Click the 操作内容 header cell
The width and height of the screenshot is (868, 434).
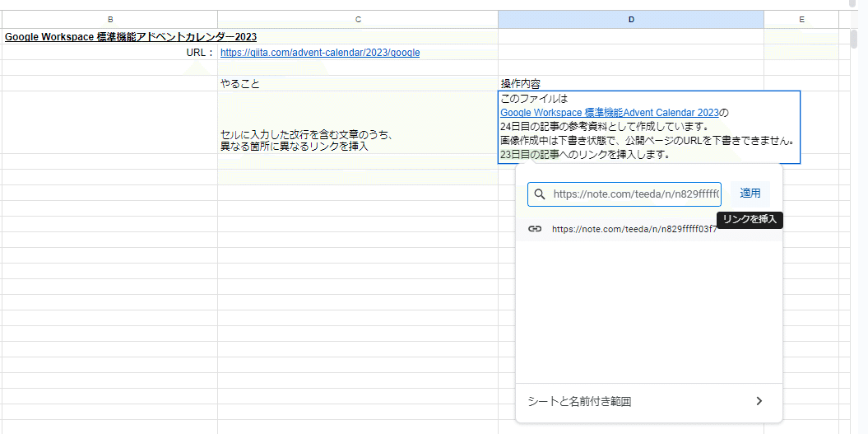pos(631,84)
